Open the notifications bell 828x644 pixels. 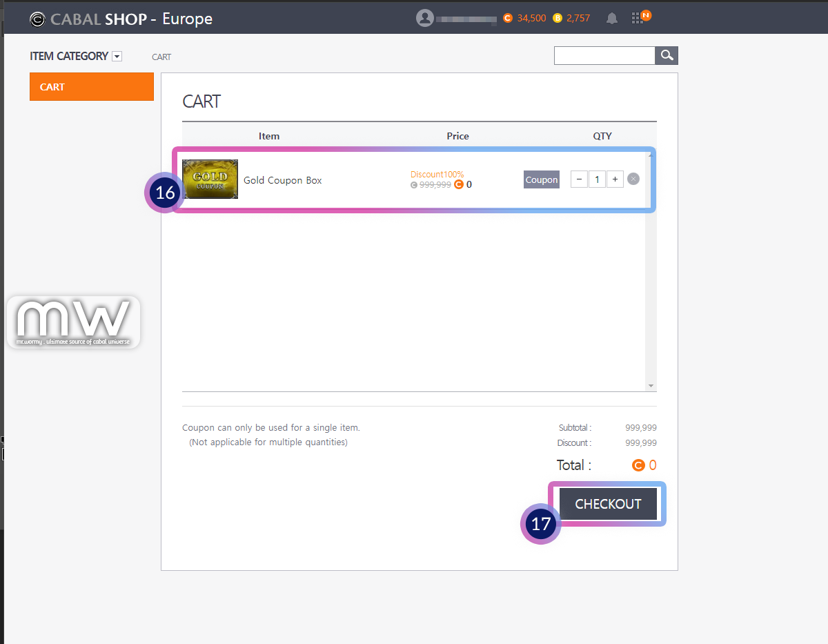pyautogui.click(x=611, y=19)
